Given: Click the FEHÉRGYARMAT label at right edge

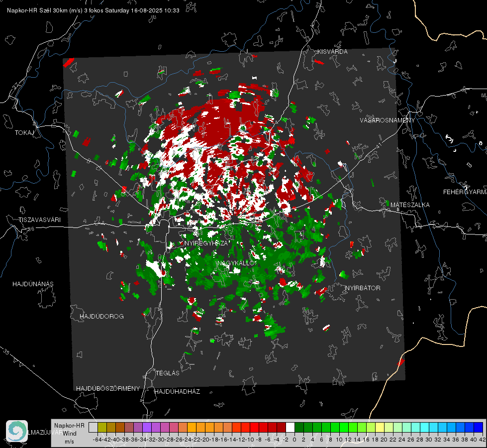Looking at the screenshot, I should click(x=465, y=192).
